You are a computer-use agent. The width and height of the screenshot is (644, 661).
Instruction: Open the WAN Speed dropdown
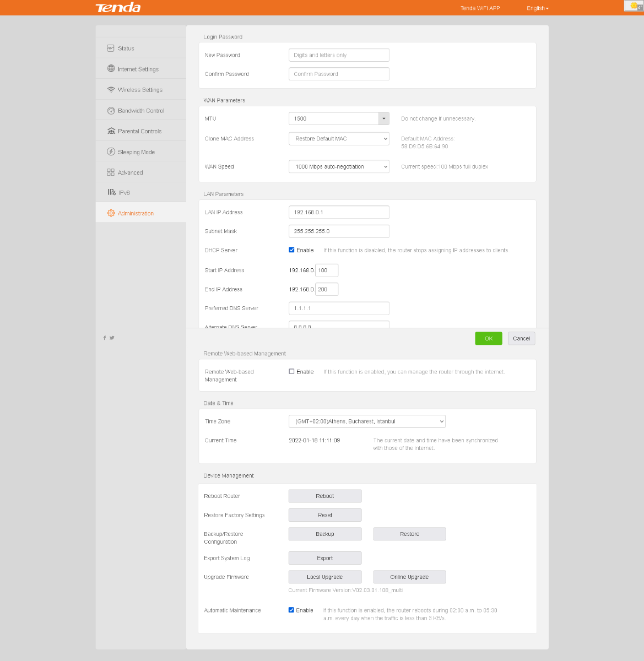(x=339, y=166)
